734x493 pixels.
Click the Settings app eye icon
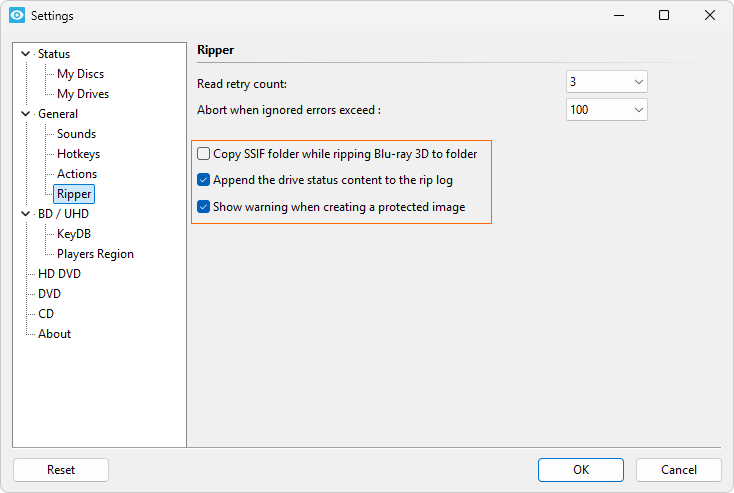click(x=16, y=16)
